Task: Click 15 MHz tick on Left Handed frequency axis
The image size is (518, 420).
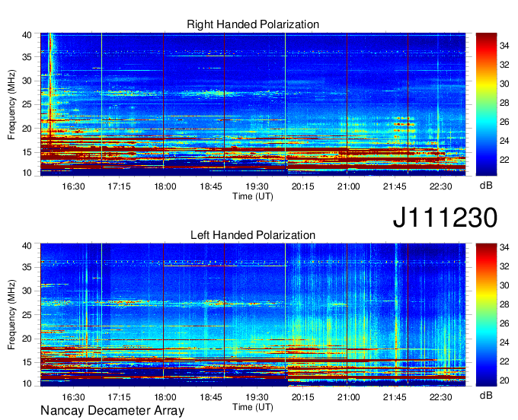Action: click(27, 363)
